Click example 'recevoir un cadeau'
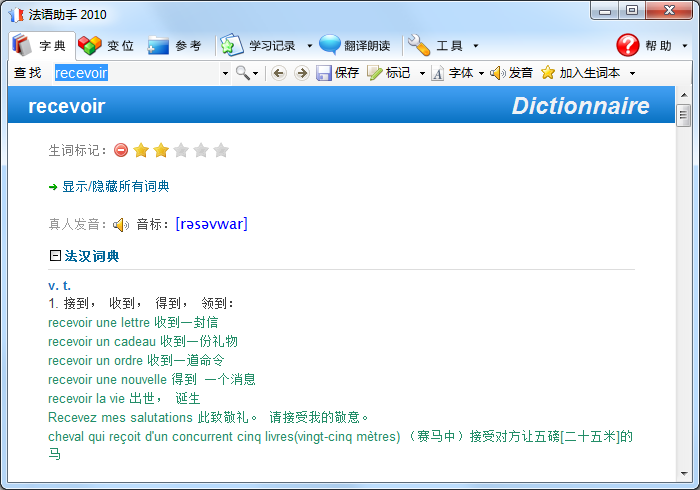 pos(102,341)
